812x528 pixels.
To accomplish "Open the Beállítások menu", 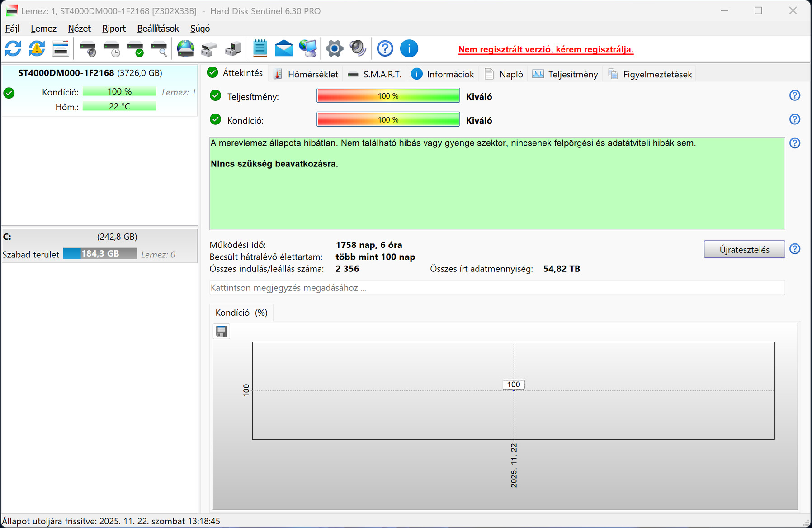I will (x=158, y=29).
